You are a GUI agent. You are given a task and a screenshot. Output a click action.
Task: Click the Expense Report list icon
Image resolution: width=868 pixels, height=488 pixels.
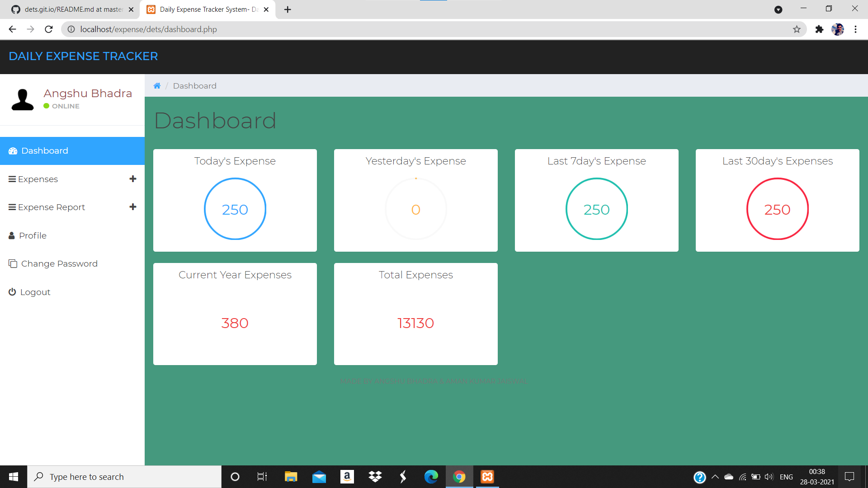point(11,207)
